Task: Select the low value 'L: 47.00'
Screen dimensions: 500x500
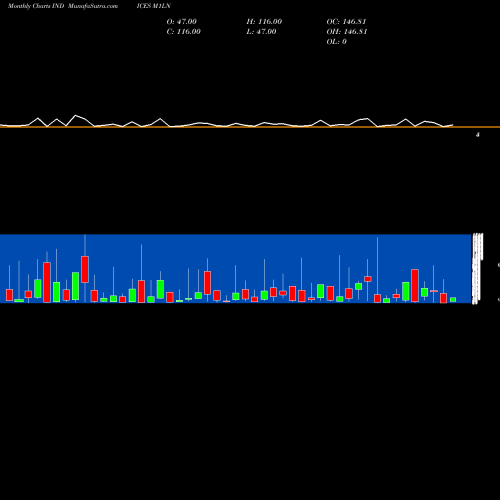Action: (x=261, y=32)
